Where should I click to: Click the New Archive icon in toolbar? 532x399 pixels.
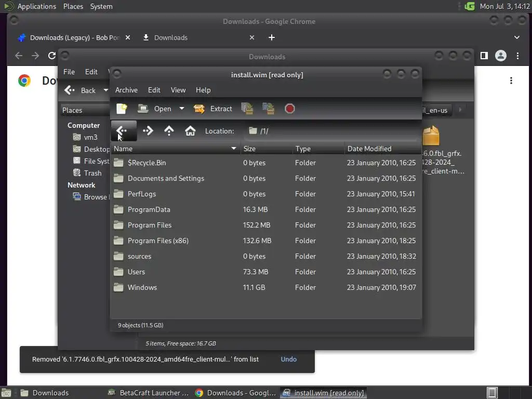122,109
